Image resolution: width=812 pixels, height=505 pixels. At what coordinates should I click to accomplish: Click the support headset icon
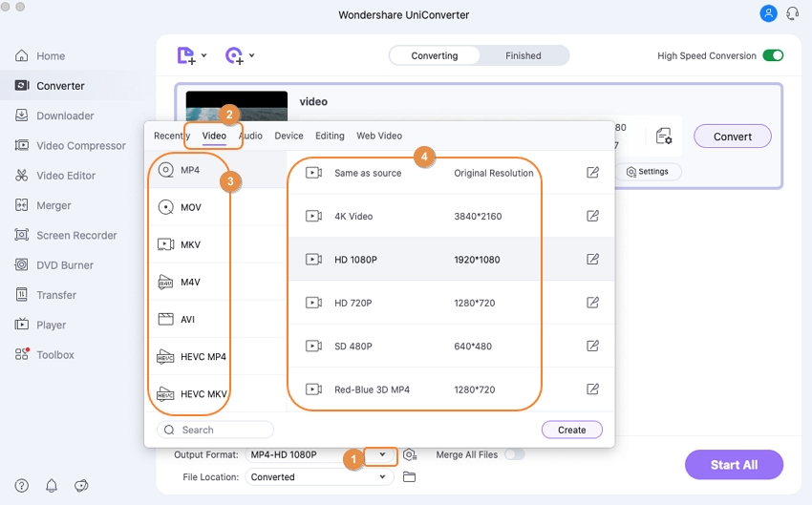click(792, 13)
